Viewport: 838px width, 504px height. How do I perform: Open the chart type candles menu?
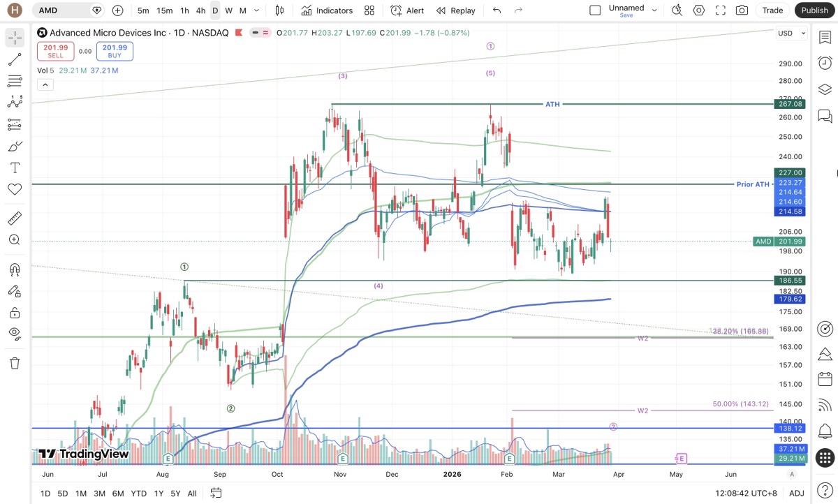(279, 10)
